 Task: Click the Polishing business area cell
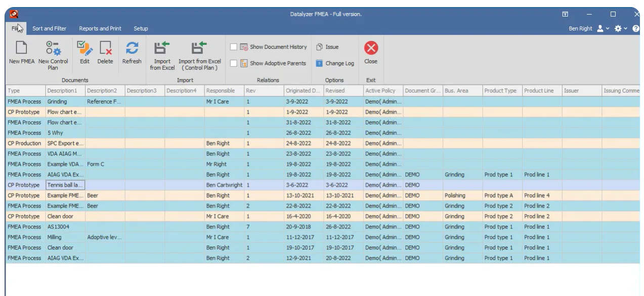click(x=463, y=195)
